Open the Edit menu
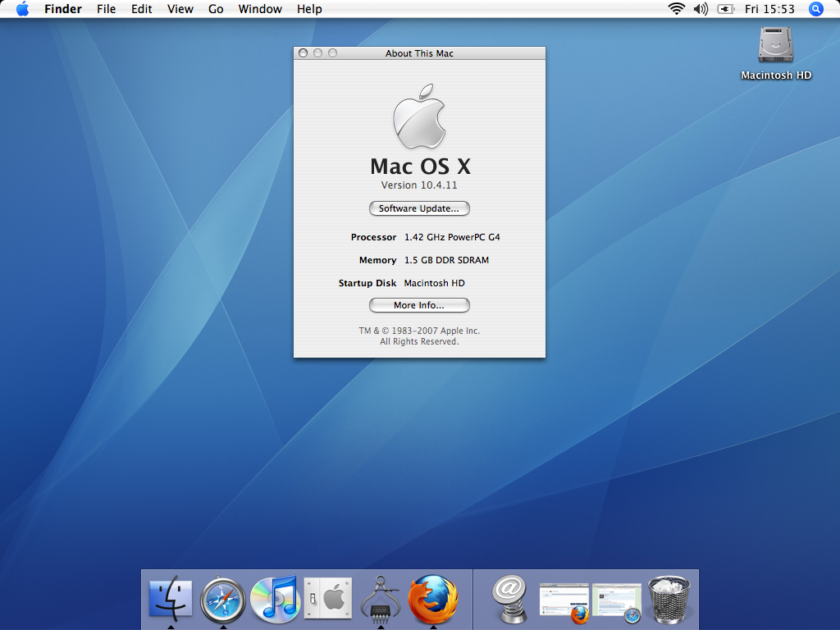The height and width of the screenshot is (630, 840). [x=141, y=9]
